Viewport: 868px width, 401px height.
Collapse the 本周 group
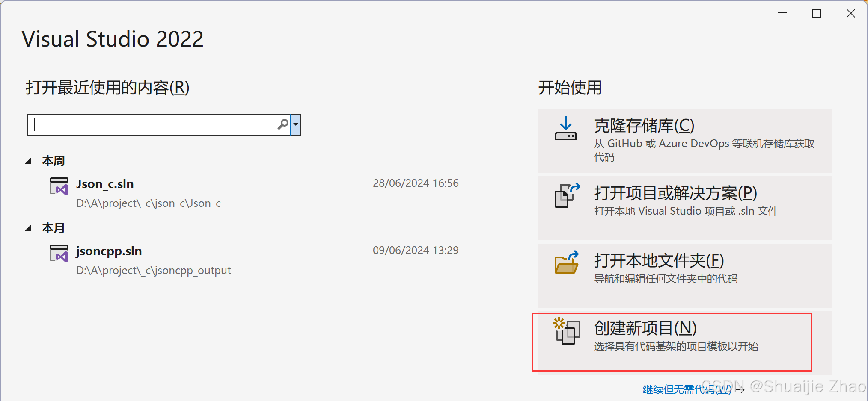click(x=28, y=161)
